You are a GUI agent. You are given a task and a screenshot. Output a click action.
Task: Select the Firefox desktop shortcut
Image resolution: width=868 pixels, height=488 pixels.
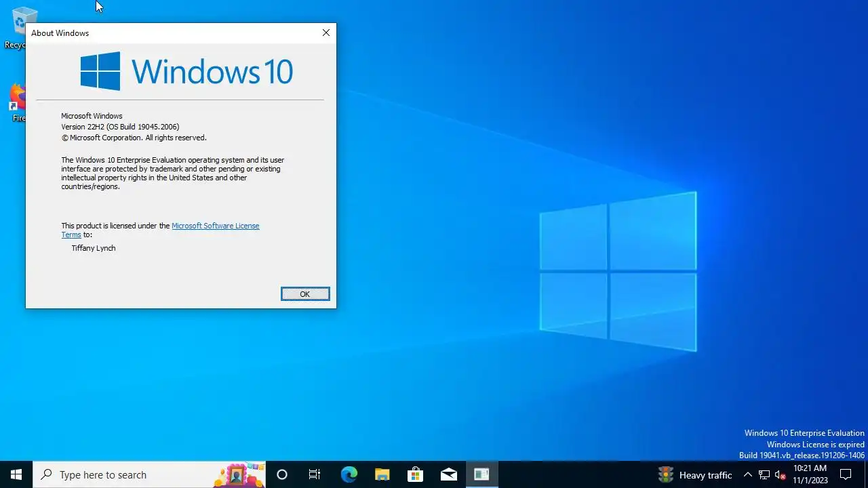point(15,103)
